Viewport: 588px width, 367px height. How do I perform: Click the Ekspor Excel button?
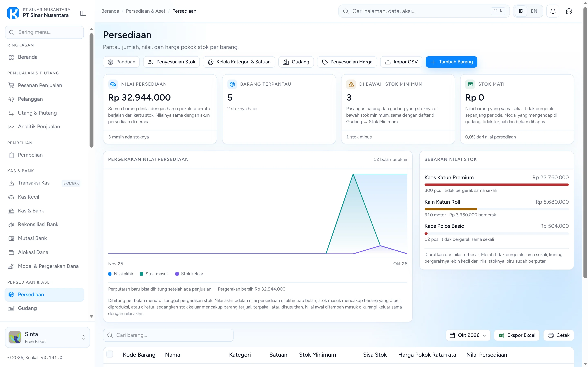517,335
